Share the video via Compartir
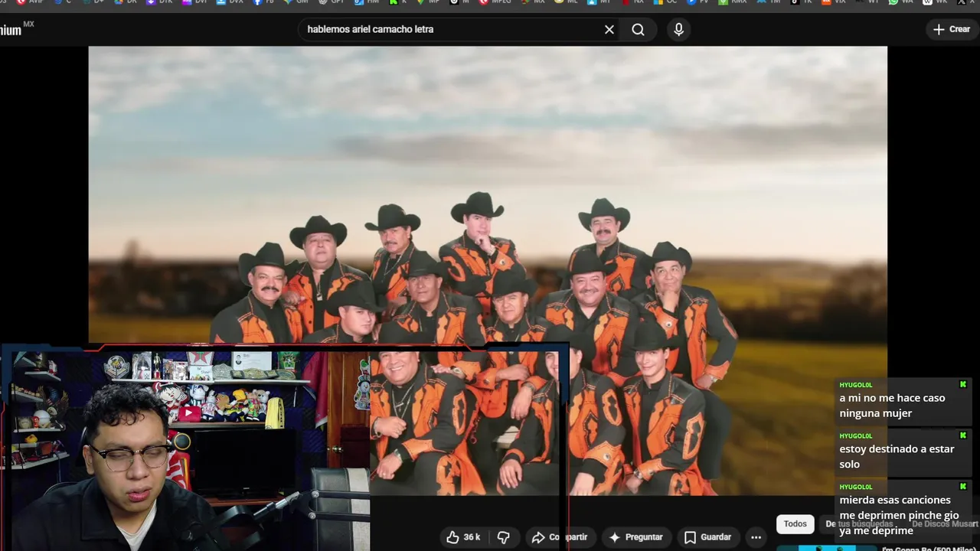980x551 pixels. (560, 537)
